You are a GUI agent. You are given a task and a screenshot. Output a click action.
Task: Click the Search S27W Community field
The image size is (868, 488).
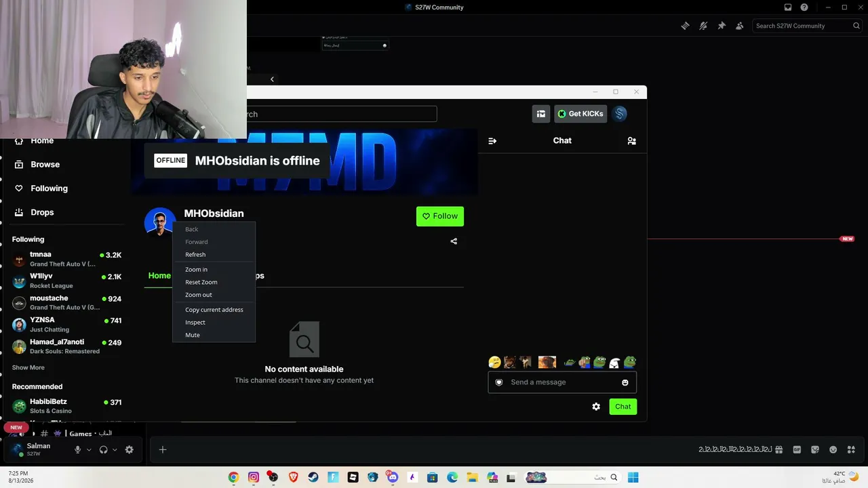[806, 26]
